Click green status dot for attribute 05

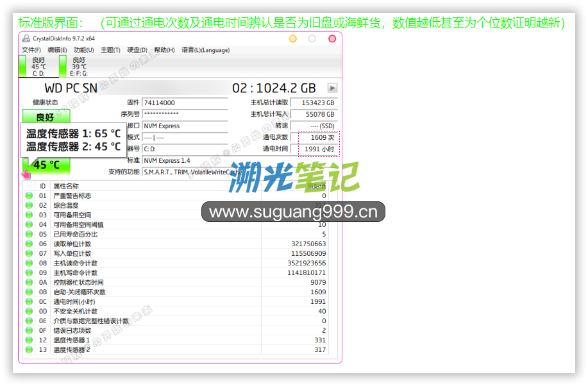click(x=29, y=234)
